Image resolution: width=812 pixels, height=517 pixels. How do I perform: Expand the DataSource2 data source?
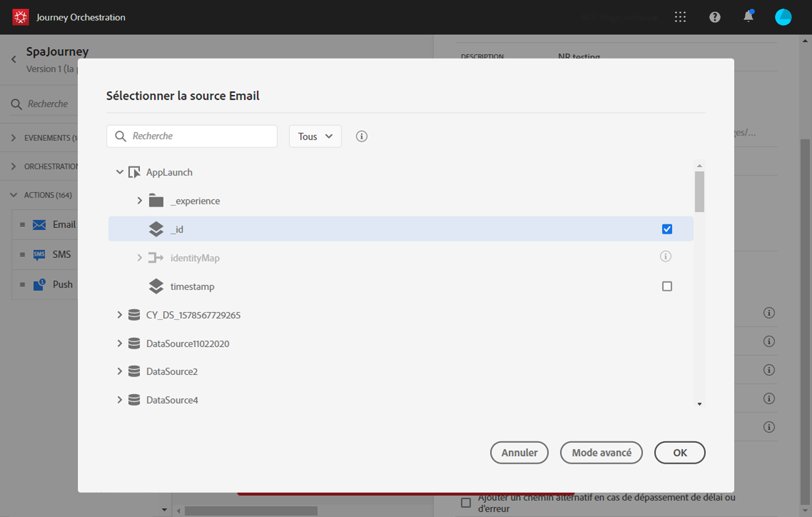tap(120, 372)
